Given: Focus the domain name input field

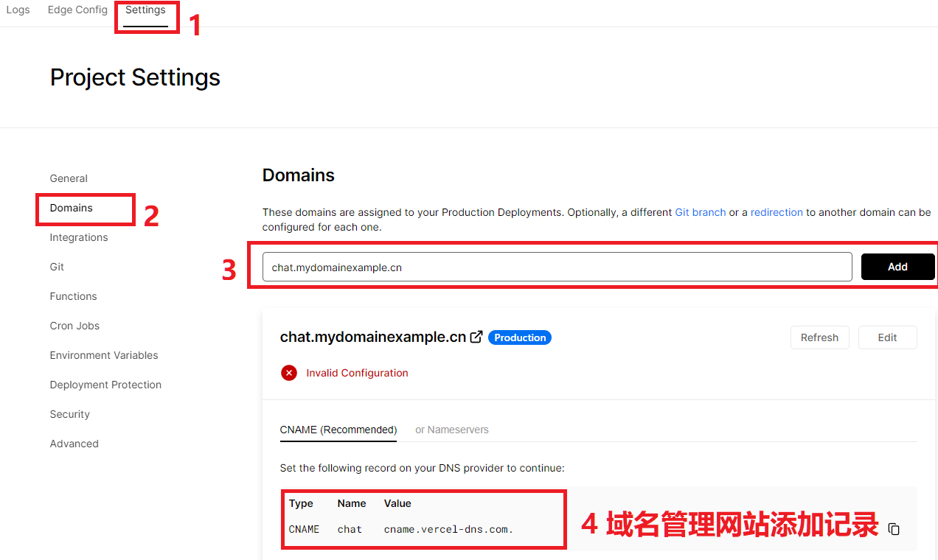Looking at the screenshot, I should click(x=557, y=267).
